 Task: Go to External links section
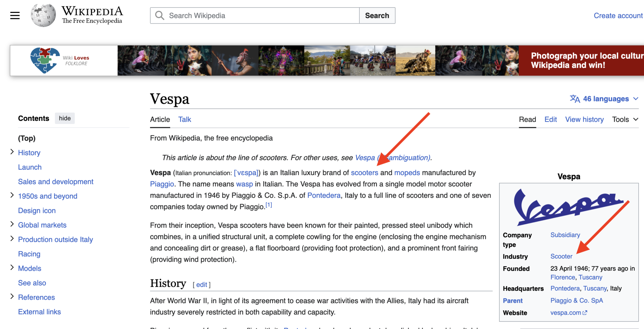(x=39, y=312)
